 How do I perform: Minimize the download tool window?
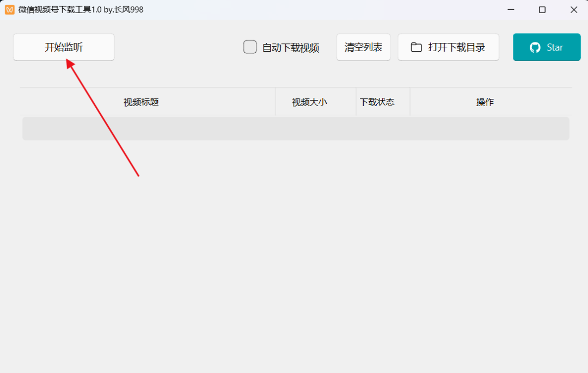(x=511, y=10)
